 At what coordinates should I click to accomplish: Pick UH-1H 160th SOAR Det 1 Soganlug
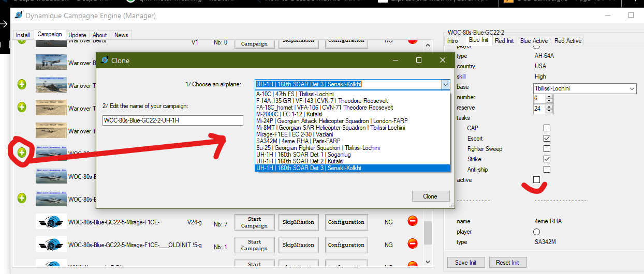[x=353, y=154]
